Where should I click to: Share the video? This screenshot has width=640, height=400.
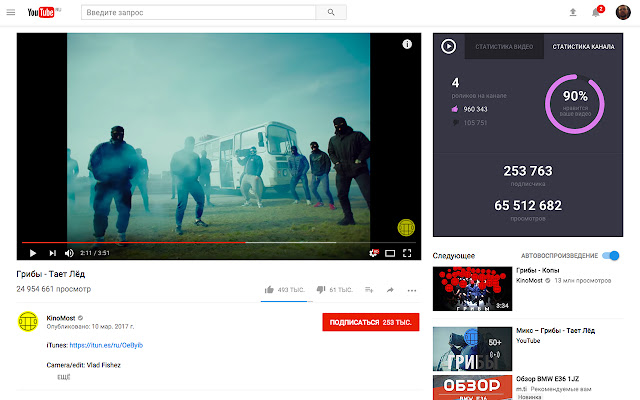click(x=390, y=290)
